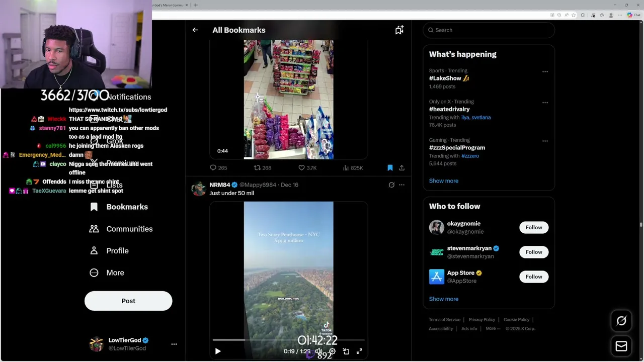Viewport: 644px width, 362px height.
Task: Open the bookmark folders icon in header
Action: point(399,30)
